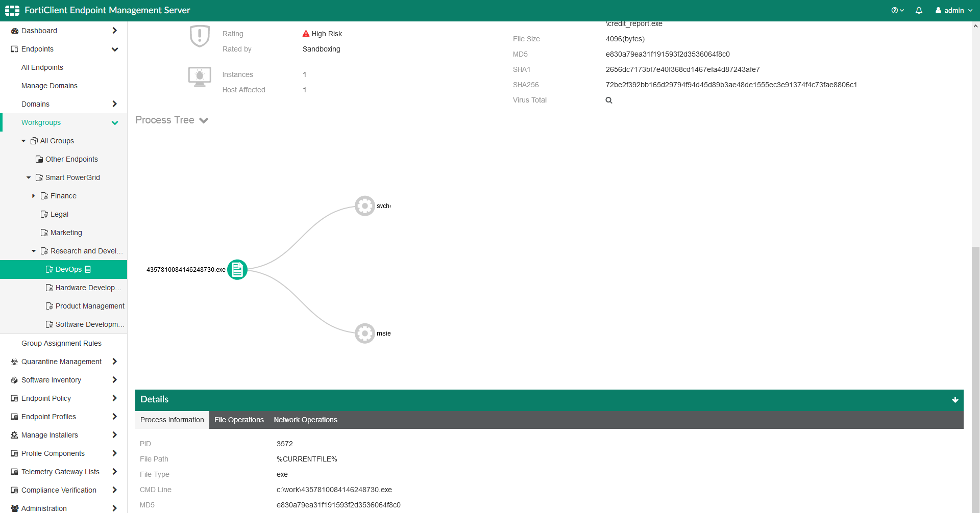The width and height of the screenshot is (980, 513).
Task: Open the help menu icon
Action: [897, 10]
